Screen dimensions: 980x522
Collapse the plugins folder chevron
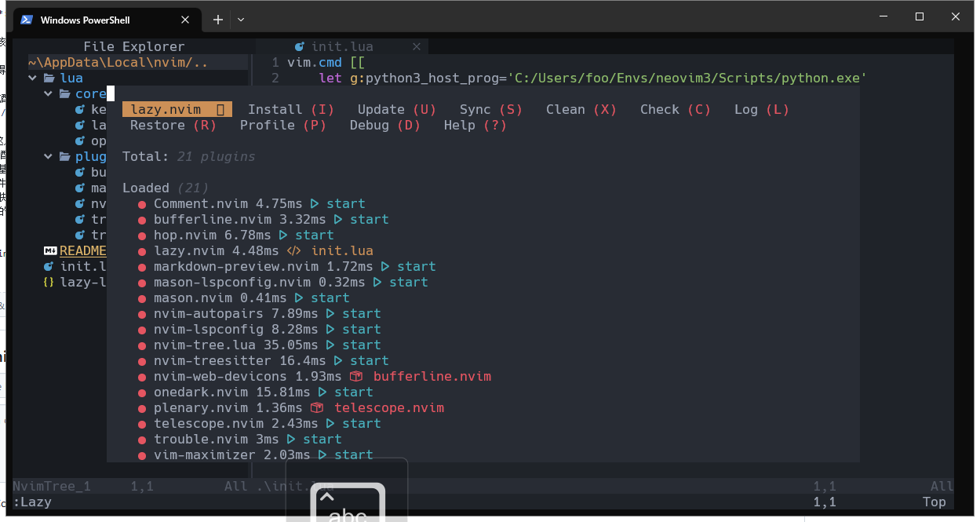pos(49,156)
